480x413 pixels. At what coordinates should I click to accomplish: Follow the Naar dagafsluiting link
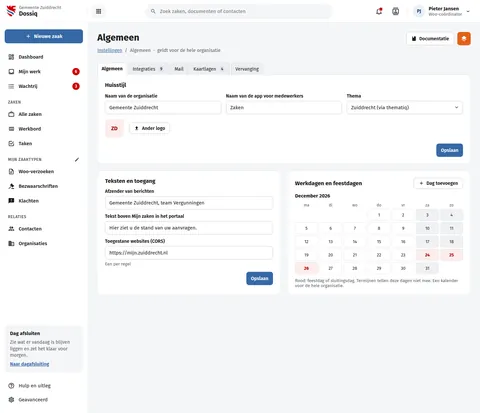29,364
